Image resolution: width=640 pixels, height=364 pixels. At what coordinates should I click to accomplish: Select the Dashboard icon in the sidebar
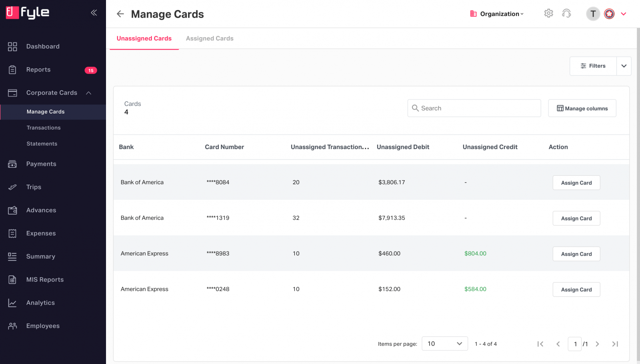point(12,46)
